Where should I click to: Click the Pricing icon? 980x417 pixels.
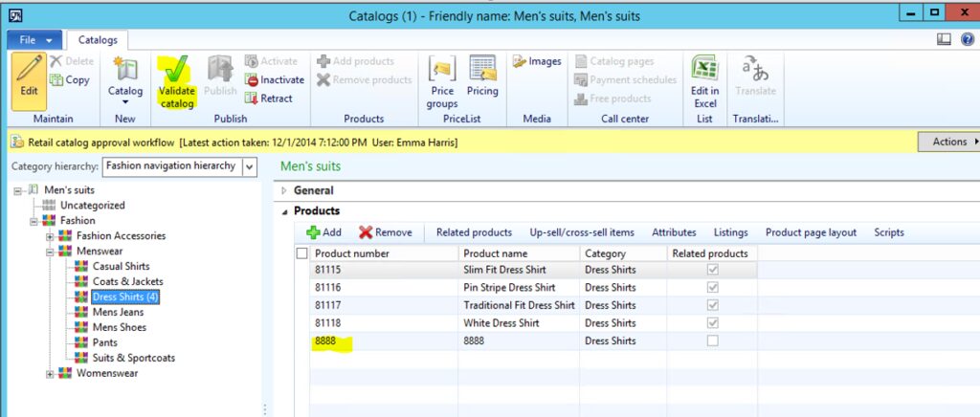click(482, 69)
